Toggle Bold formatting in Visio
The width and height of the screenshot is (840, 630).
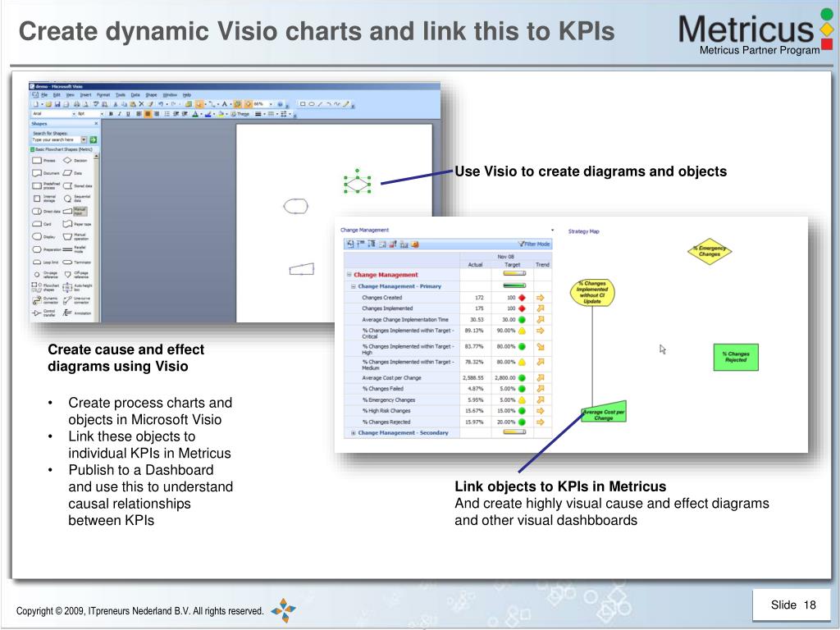click(x=111, y=113)
